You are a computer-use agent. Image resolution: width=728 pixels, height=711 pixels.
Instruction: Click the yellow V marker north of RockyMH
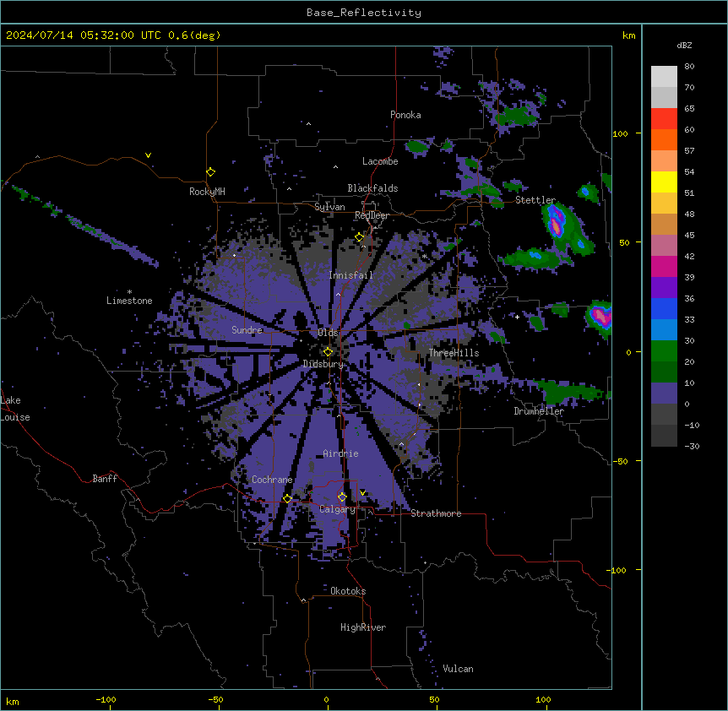148,155
